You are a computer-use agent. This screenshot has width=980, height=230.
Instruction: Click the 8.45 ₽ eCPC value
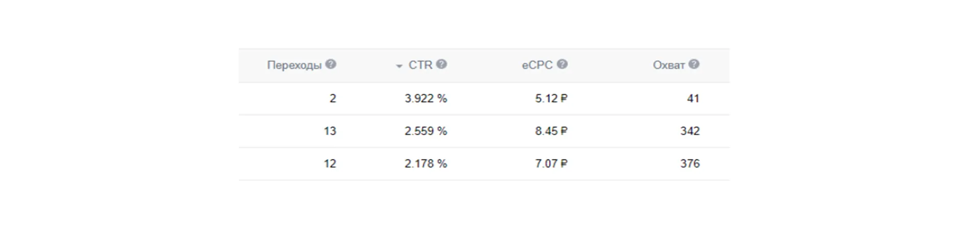[551, 131]
